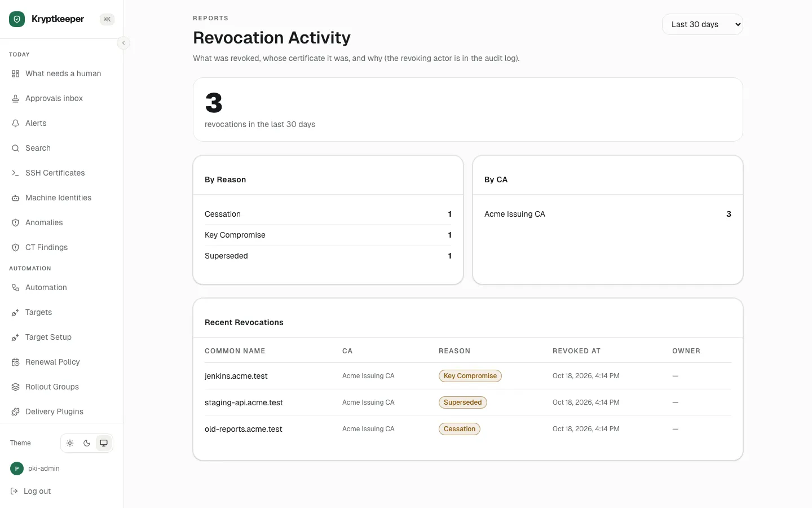Click the Cessation row in By Reason
Screen dimensions: 812x508
tap(328, 214)
